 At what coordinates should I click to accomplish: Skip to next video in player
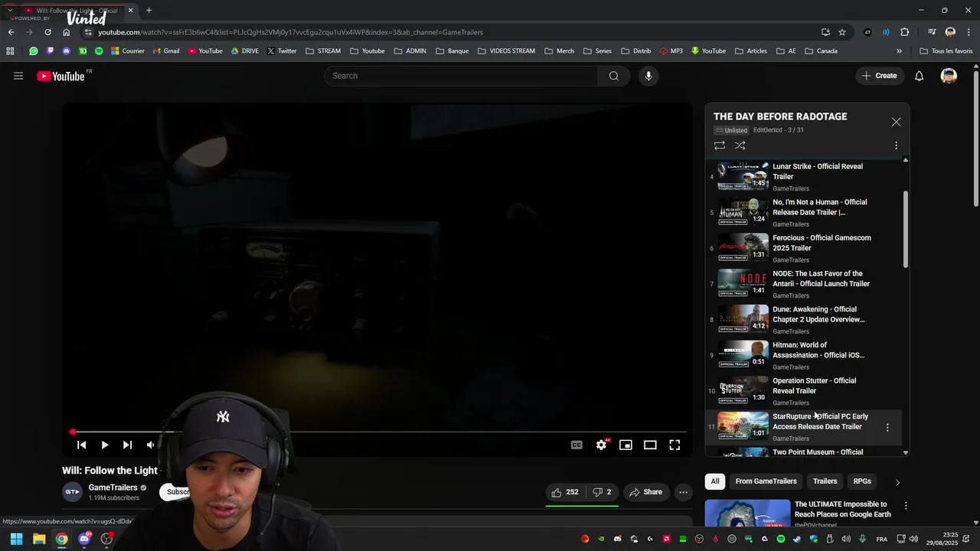point(127,445)
